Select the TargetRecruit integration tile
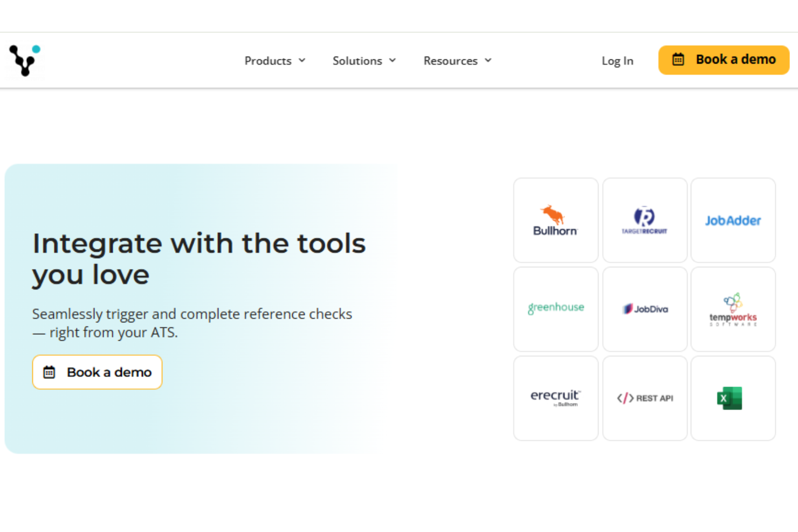The height and width of the screenshot is (532, 798). tap(645, 220)
